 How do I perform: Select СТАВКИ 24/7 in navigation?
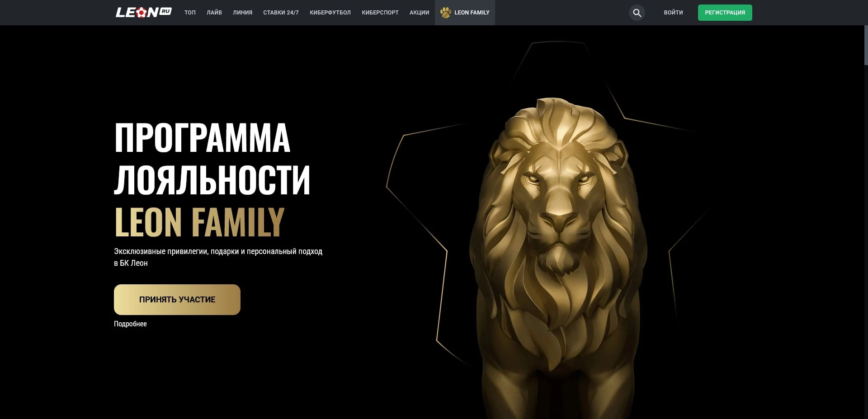point(281,13)
